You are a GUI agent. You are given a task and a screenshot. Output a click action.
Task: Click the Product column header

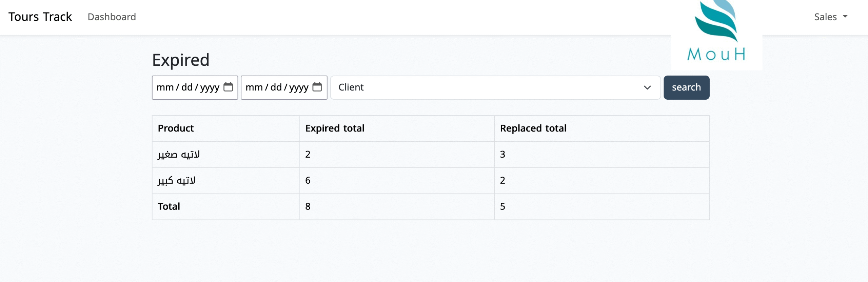[176, 128]
